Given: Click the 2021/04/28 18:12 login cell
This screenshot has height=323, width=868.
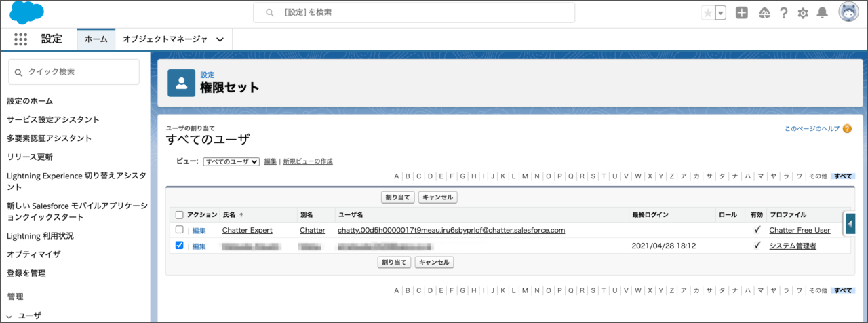Looking at the screenshot, I should pos(664,246).
